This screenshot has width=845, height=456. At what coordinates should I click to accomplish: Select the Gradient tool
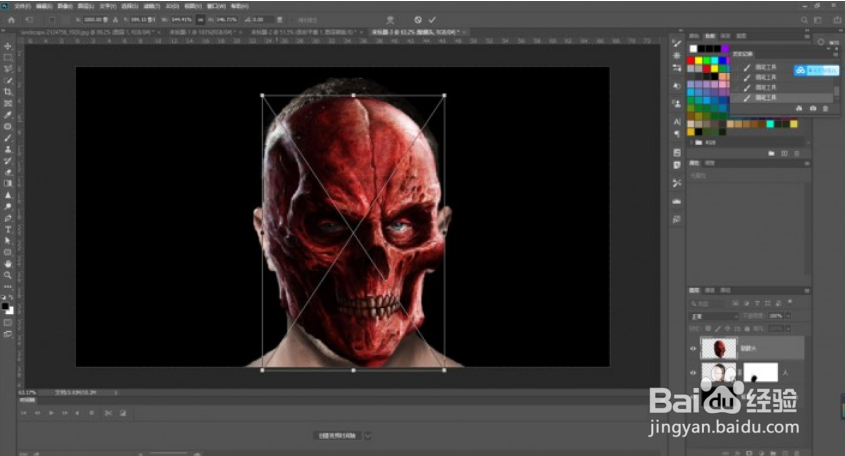(x=8, y=184)
